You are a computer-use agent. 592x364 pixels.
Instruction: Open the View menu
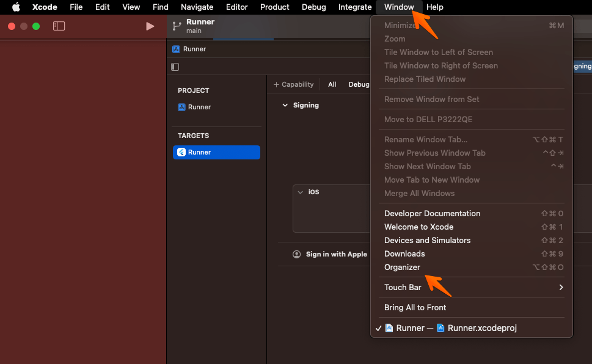(131, 7)
